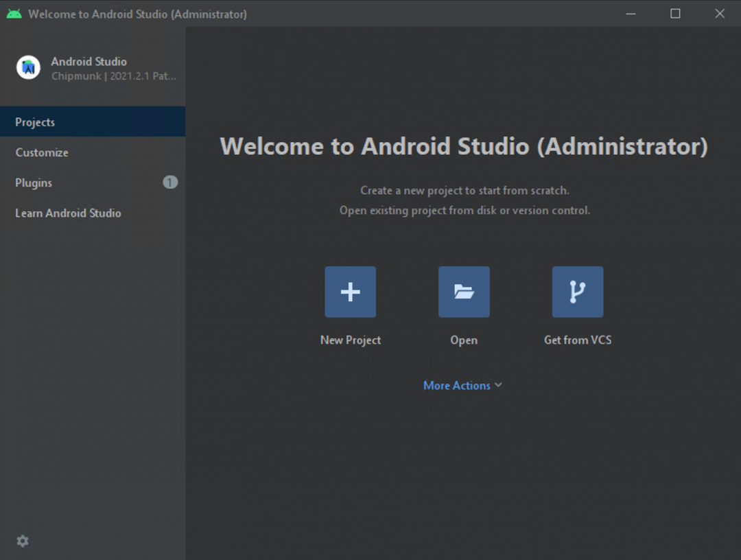Maximize the Android Studio welcome window

(675, 14)
